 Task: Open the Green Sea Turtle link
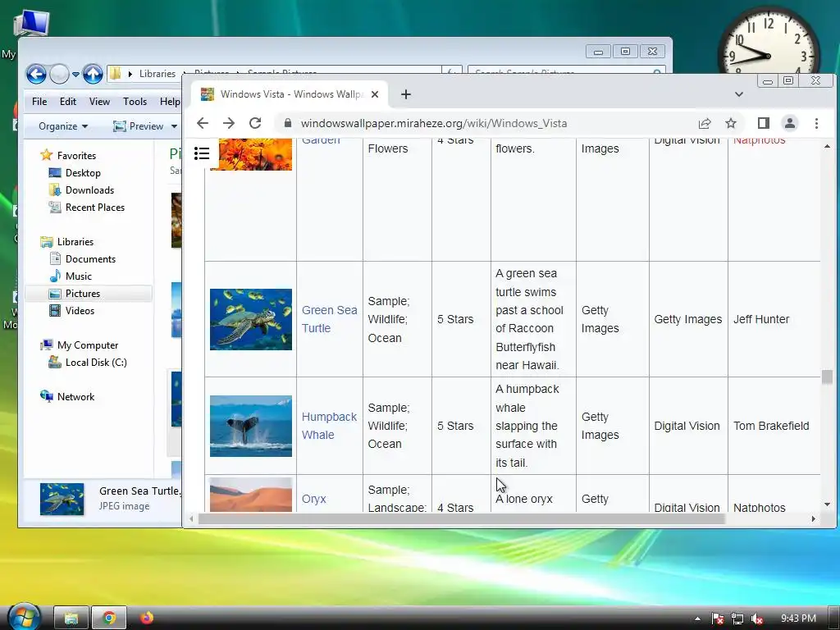point(329,319)
